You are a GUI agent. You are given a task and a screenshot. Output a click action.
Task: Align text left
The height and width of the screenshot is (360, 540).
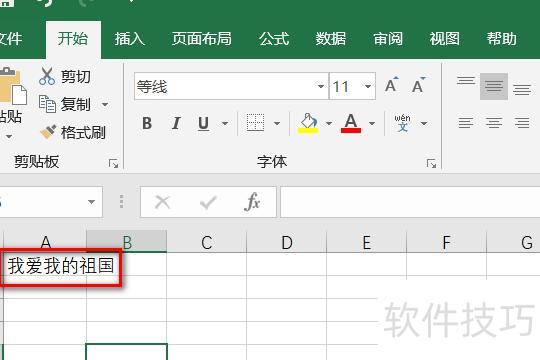point(466,123)
